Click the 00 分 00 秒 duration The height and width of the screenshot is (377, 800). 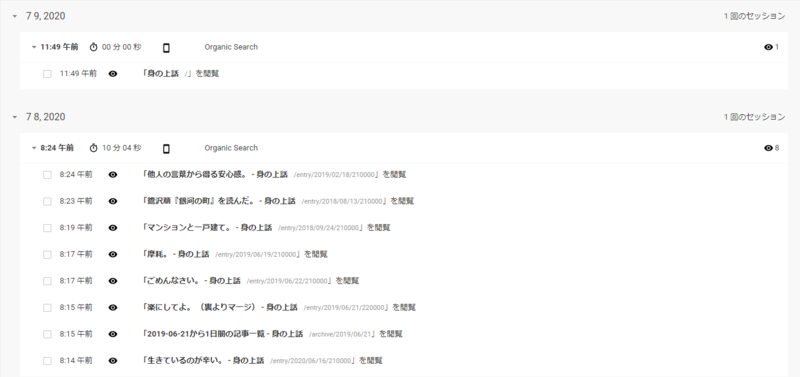121,47
